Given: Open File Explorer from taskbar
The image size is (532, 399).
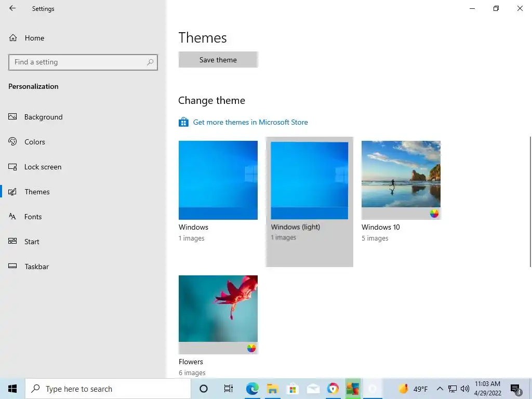Looking at the screenshot, I should [272, 389].
